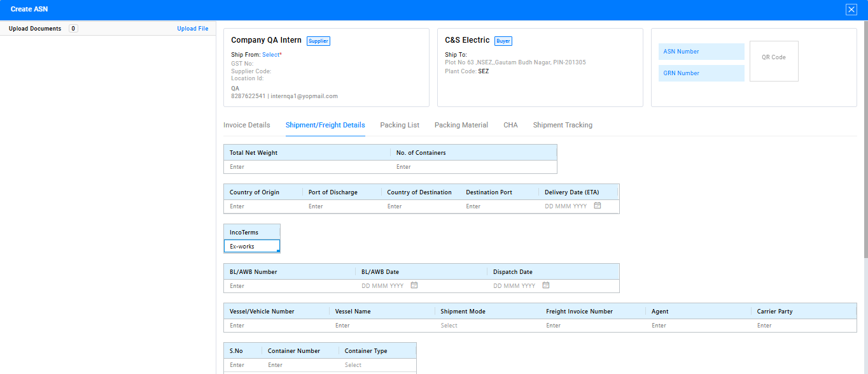Click the QR Code placeholder box

click(773, 61)
